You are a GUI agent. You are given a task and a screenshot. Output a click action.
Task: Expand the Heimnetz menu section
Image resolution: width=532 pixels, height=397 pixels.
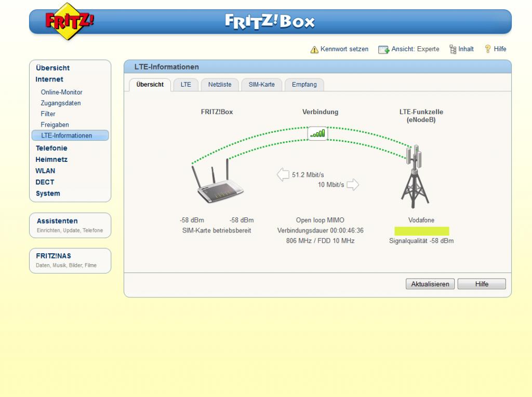click(51, 159)
